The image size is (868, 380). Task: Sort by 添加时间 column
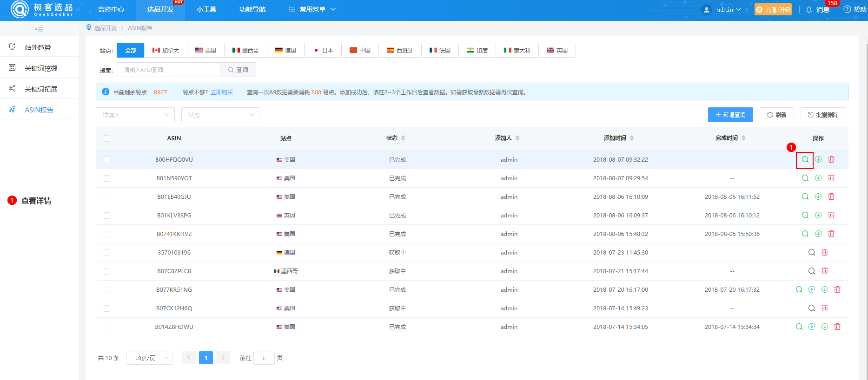coord(632,138)
